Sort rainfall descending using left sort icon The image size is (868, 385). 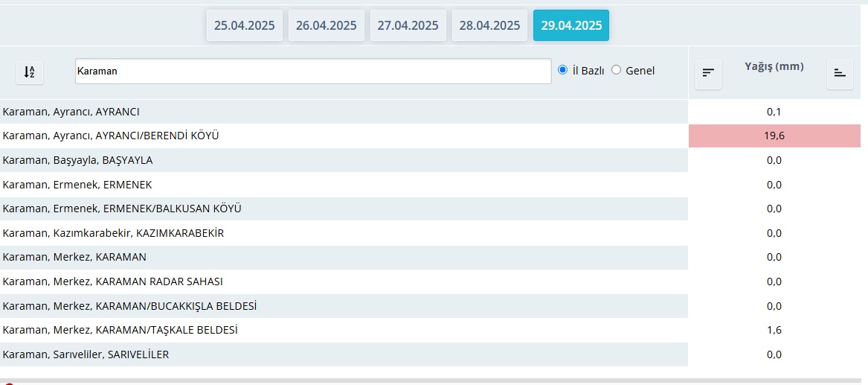coord(708,73)
